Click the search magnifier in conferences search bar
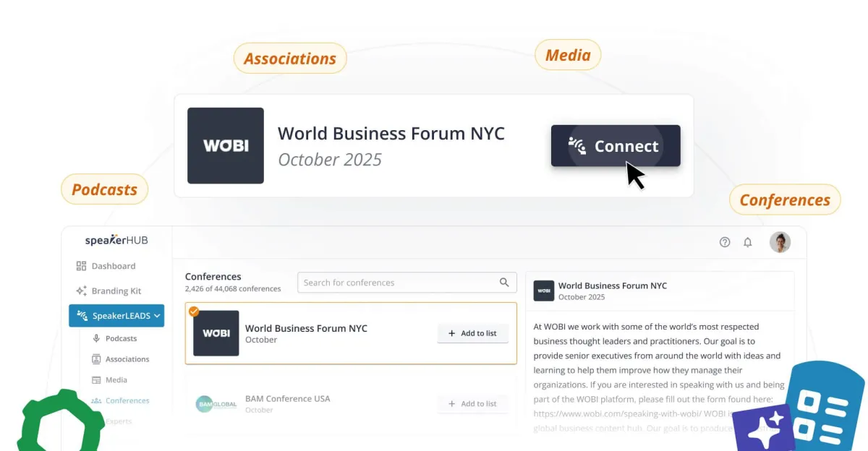Image resolution: width=868 pixels, height=451 pixels. coord(504,283)
